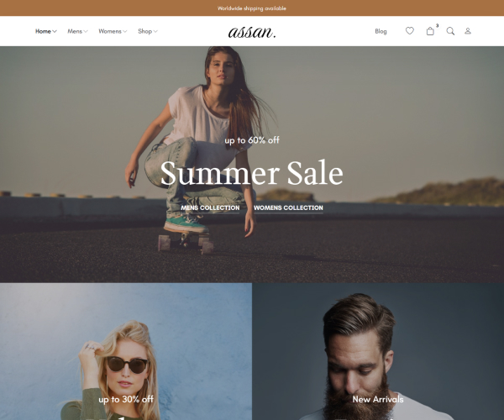Open the Blog menu item

381,31
